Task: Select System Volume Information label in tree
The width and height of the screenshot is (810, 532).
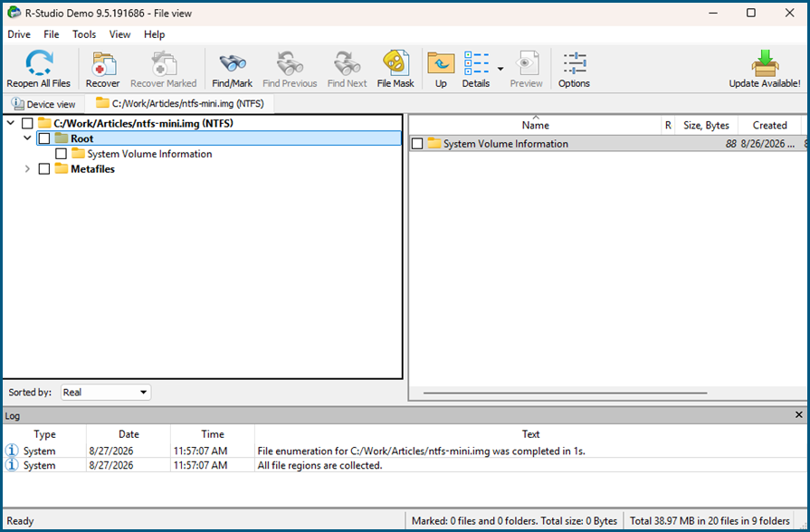Action: point(149,154)
